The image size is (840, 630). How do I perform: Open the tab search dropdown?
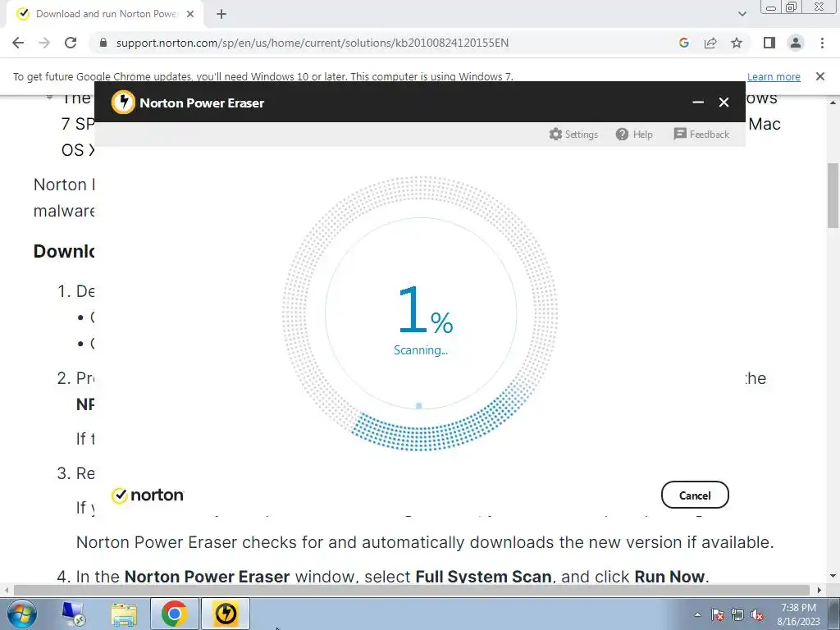click(x=742, y=14)
